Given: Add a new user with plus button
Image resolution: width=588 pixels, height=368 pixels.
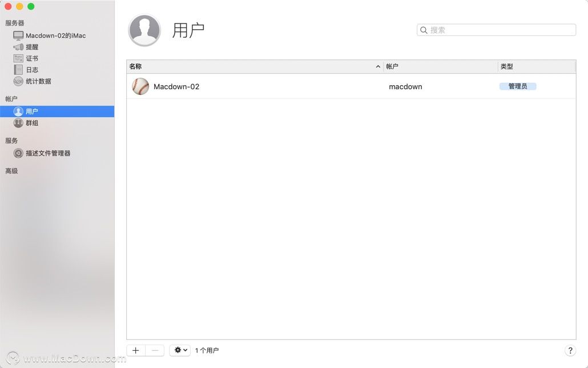Looking at the screenshot, I should [x=135, y=350].
